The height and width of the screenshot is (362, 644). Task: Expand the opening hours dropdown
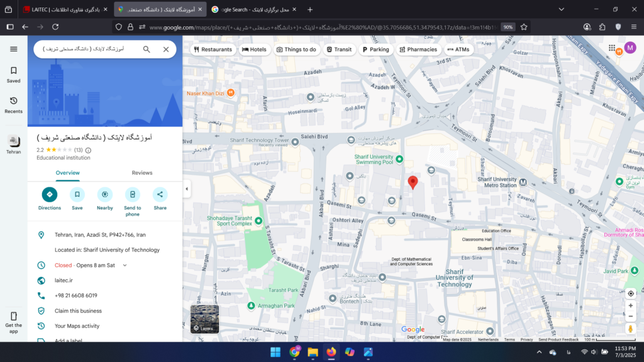[125, 265]
